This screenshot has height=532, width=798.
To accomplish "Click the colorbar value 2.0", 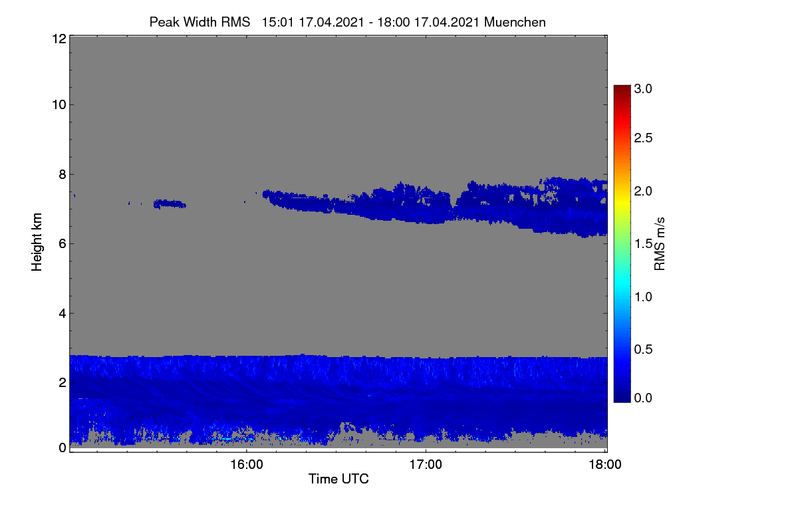I will tap(643, 191).
